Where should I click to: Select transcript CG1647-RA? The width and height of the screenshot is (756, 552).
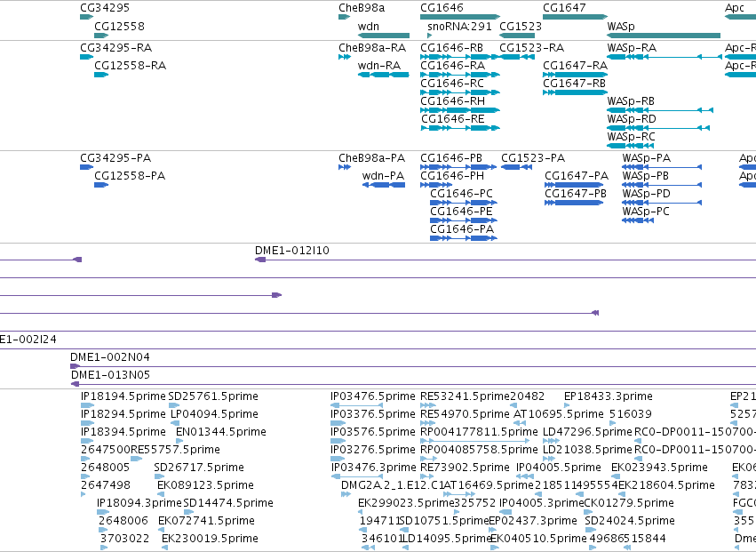[575, 75]
